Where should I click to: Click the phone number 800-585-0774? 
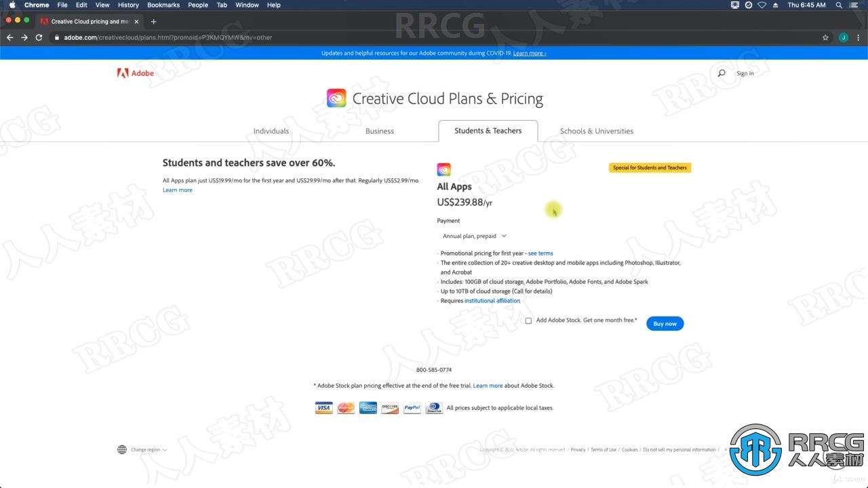point(434,370)
